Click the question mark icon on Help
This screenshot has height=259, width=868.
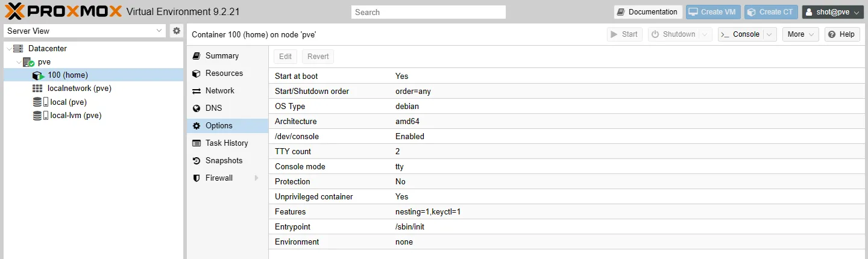pos(832,34)
